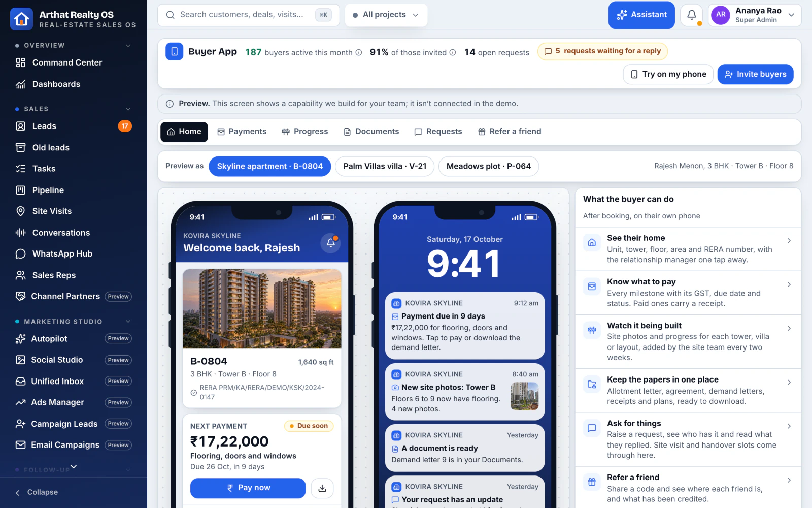Screen dimensions: 812x508
Task: Open Sales Reps in sidebar
Action: tap(74, 275)
